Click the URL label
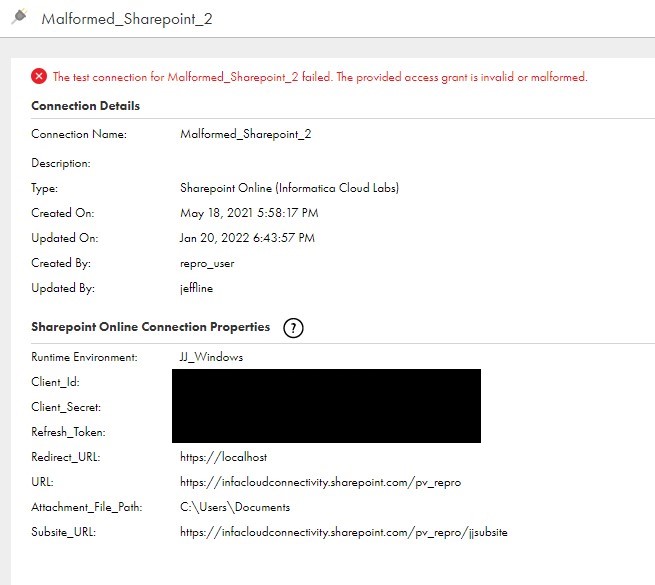 pyautogui.click(x=43, y=482)
